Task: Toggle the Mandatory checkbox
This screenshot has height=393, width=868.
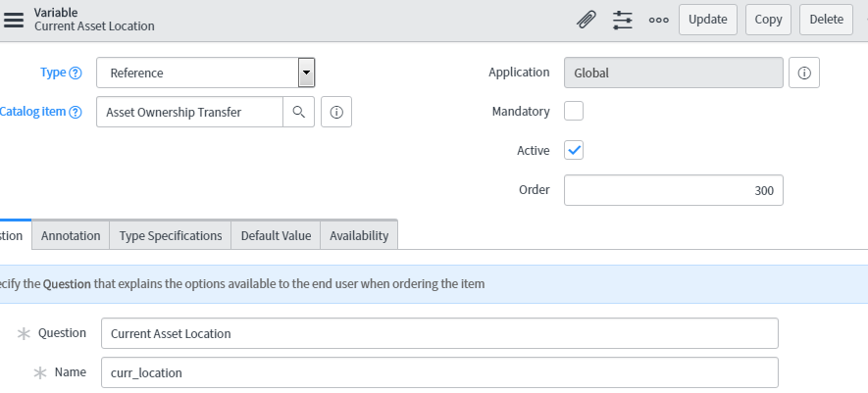Action: (x=574, y=111)
